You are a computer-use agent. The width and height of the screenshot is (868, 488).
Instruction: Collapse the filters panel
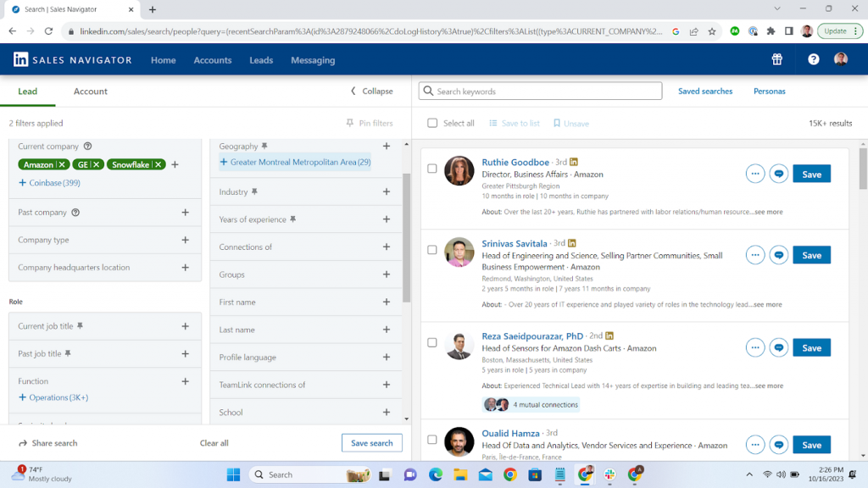pyautogui.click(x=373, y=91)
